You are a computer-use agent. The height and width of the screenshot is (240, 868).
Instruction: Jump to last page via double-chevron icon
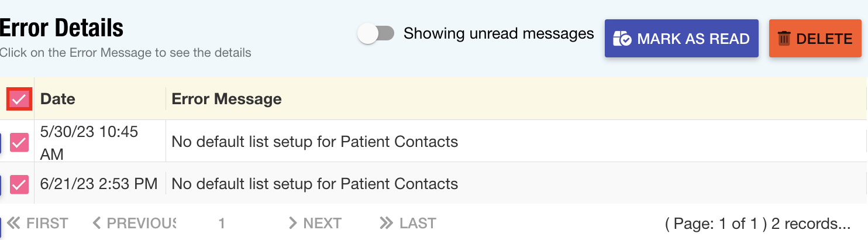pyautogui.click(x=386, y=223)
